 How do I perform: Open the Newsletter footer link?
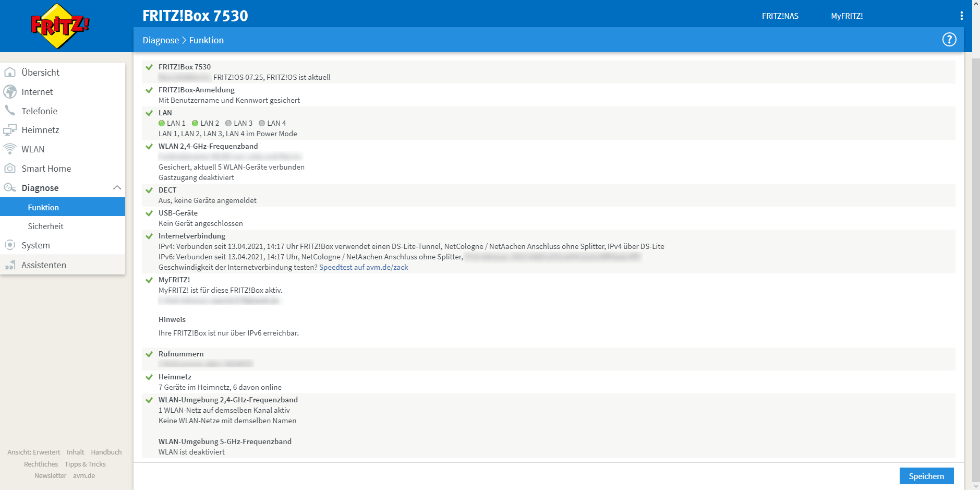(50, 475)
